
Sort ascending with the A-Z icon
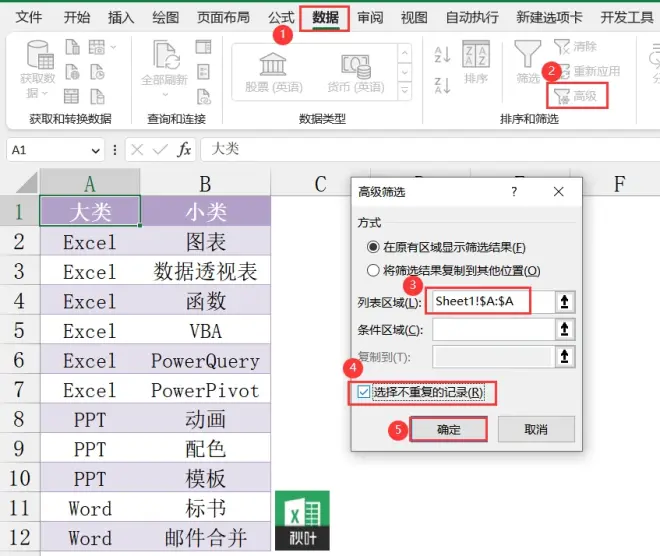[442, 55]
